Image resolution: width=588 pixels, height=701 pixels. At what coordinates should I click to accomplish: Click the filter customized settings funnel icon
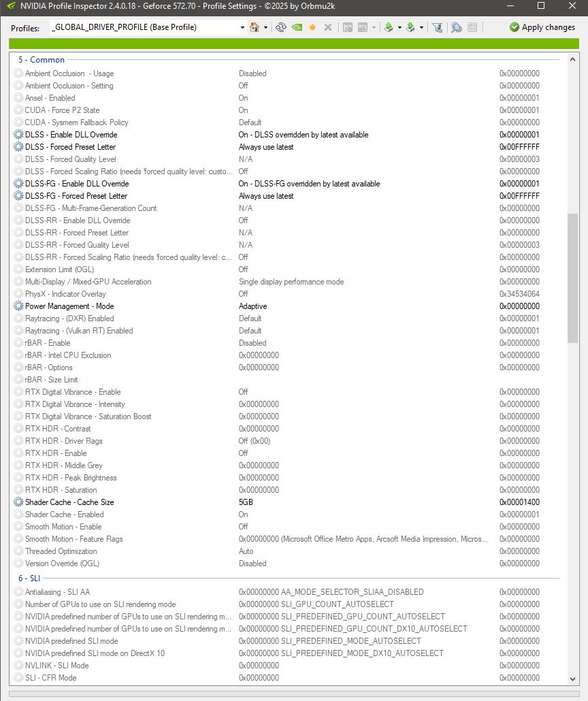[x=438, y=27]
